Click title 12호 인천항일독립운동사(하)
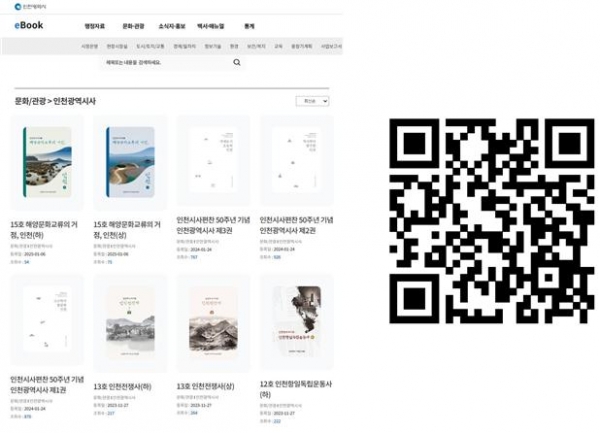 (x=296, y=389)
